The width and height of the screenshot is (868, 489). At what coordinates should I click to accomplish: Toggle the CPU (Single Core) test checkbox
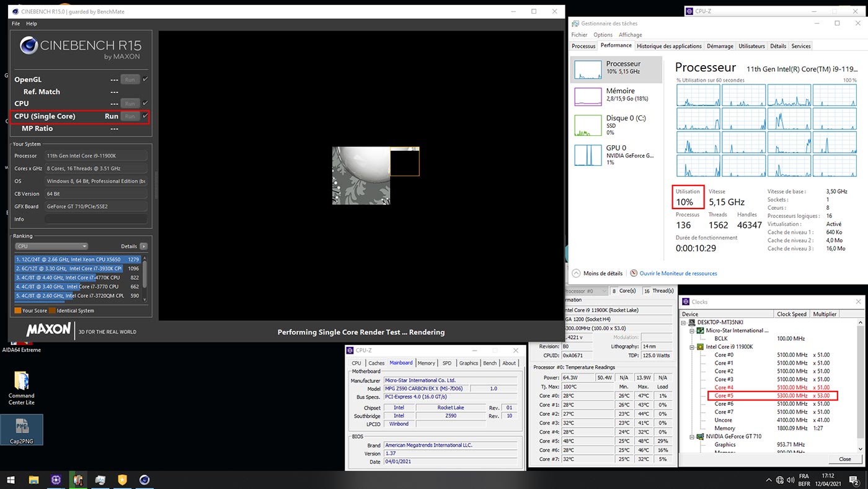tap(145, 116)
